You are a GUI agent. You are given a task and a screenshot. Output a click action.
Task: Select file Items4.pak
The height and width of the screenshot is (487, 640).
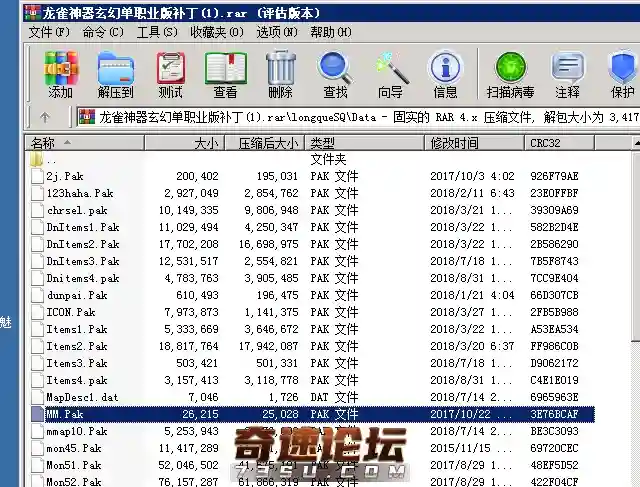click(x=77, y=380)
